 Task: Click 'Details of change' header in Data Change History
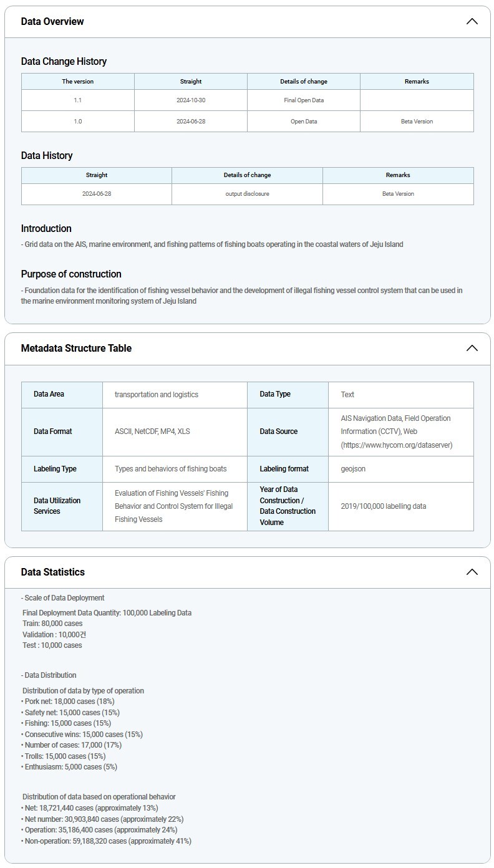pos(304,81)
